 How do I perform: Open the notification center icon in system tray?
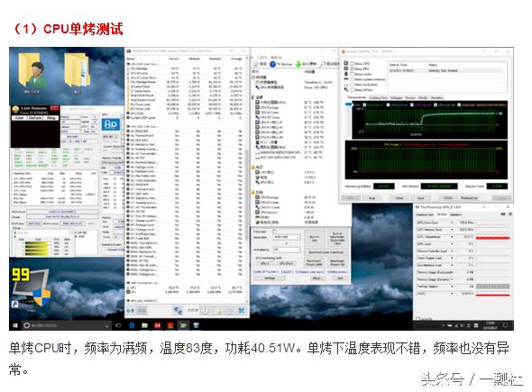(x=506, y=325)
